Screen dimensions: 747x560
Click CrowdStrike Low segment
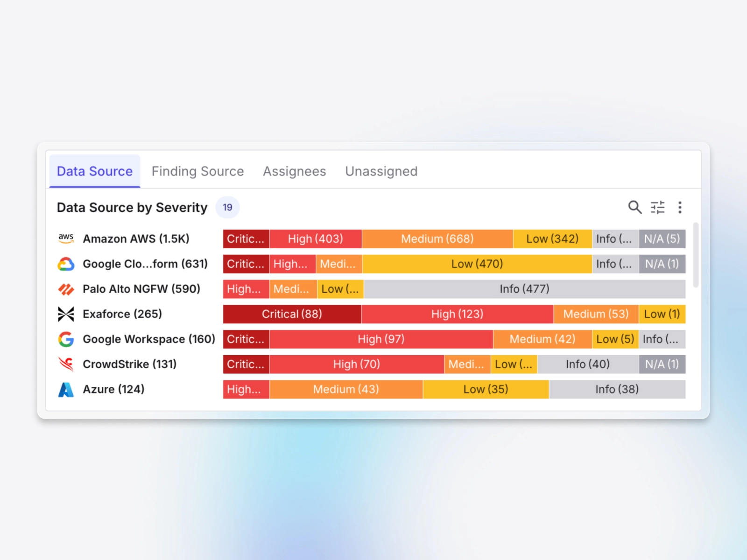tap(514, 364)
